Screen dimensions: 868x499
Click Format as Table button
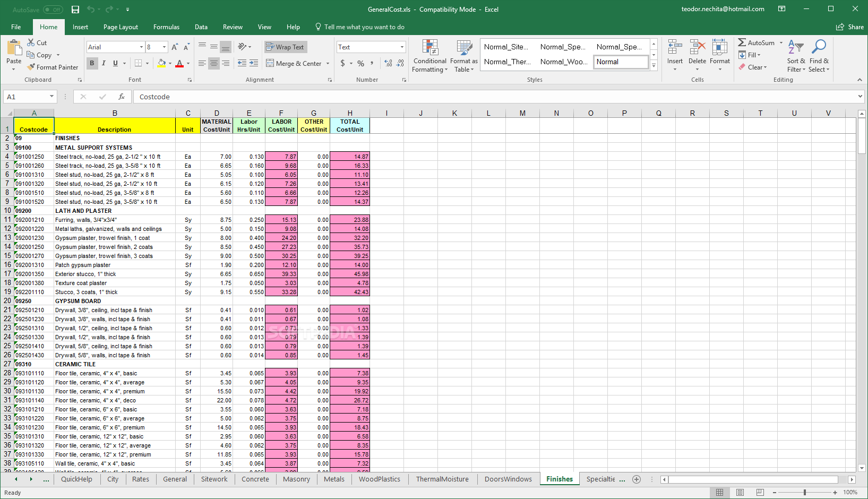pos(464,56)
